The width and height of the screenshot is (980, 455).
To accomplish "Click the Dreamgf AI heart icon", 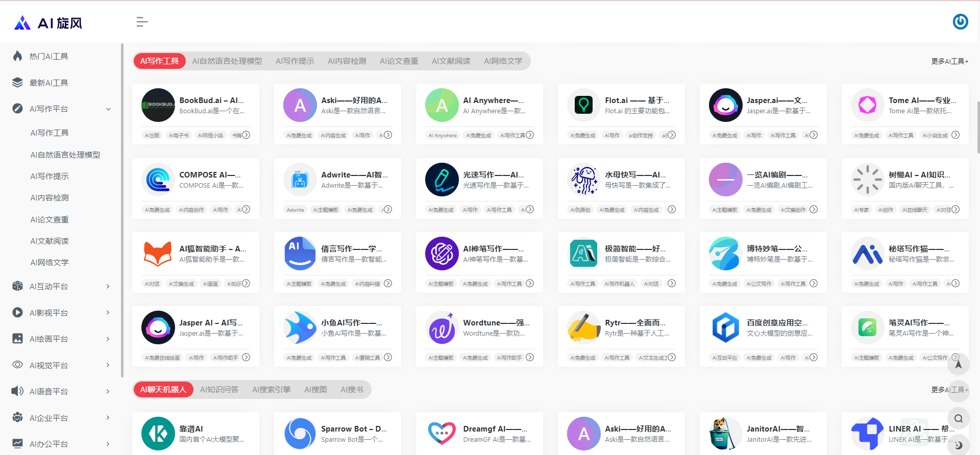I will (x=442, y=434).
